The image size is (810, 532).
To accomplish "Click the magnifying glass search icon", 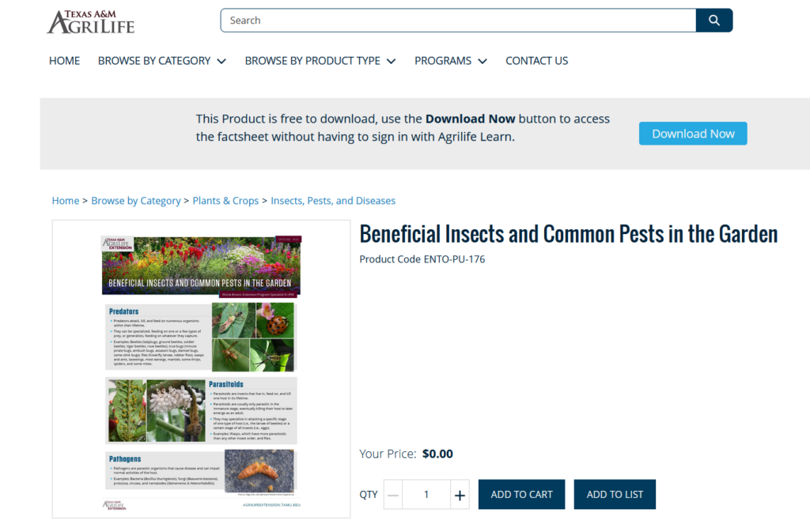I will (x=714, y=20).
